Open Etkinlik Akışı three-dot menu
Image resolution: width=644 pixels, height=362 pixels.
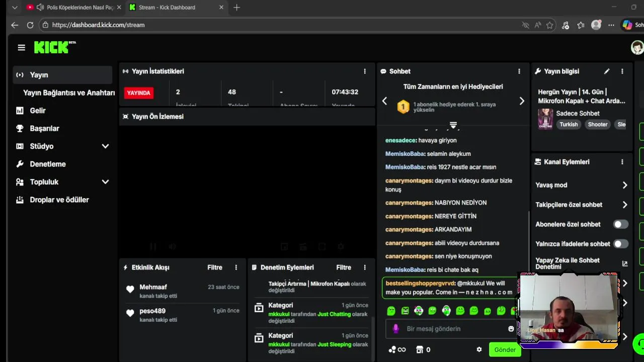[x=236, y=267]
